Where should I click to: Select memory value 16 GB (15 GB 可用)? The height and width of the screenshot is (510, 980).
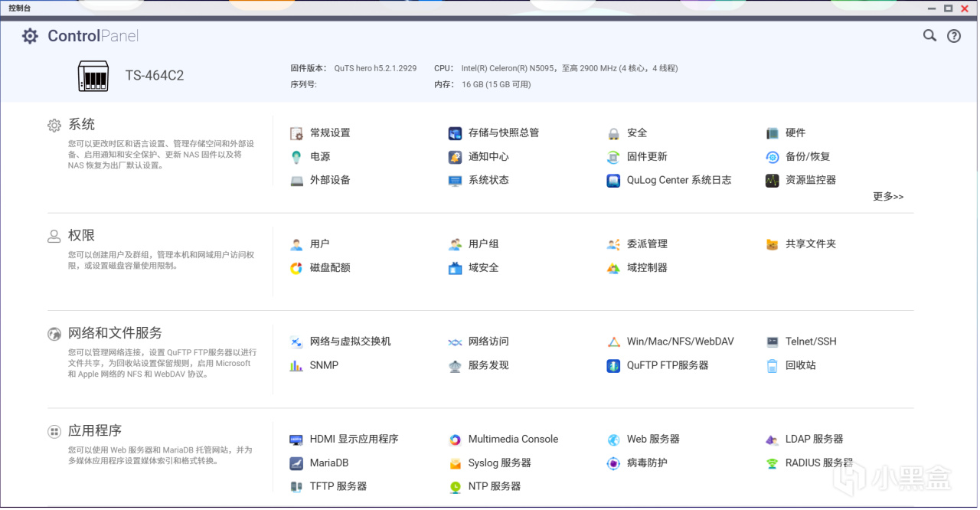[496, 85]
